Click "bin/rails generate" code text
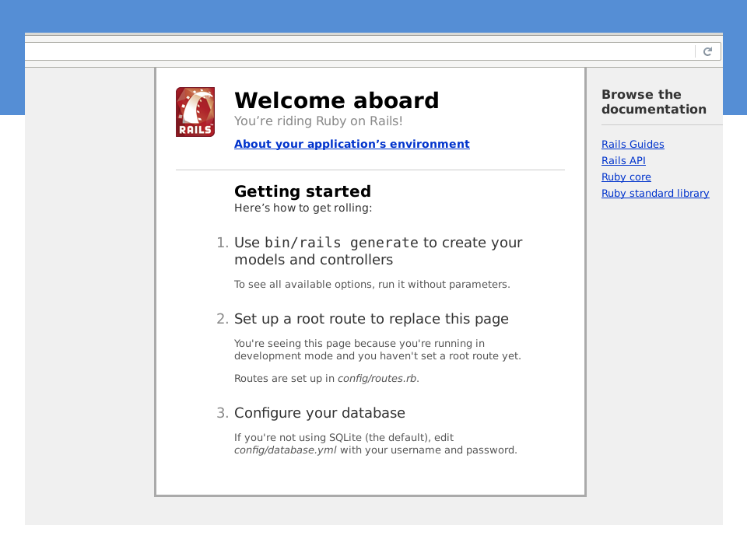747x560 pixels. tap(341, 243)
